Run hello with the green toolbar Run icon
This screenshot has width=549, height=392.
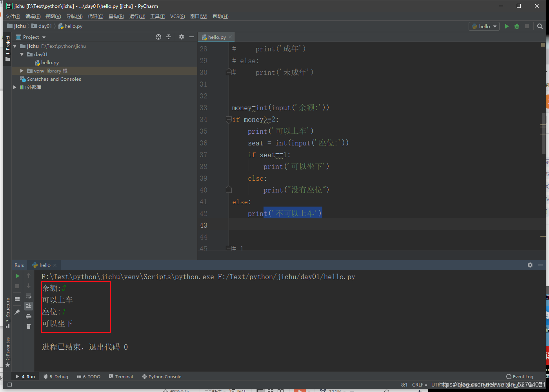click(x=507, y=26)
